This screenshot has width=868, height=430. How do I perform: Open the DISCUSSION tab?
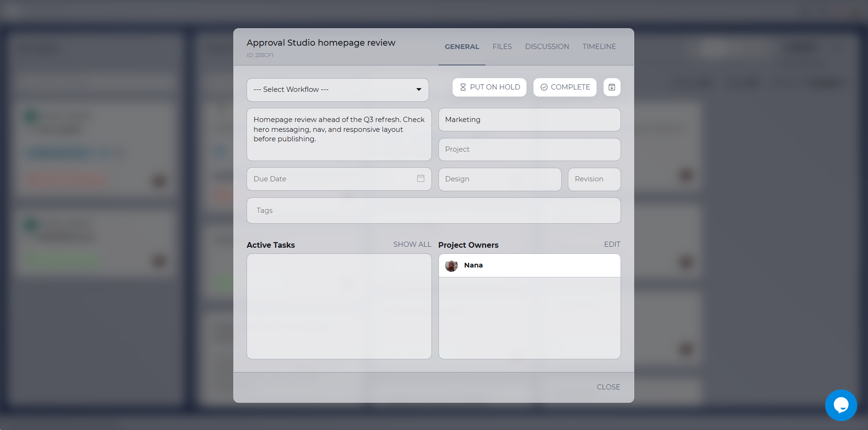(547, 47)
